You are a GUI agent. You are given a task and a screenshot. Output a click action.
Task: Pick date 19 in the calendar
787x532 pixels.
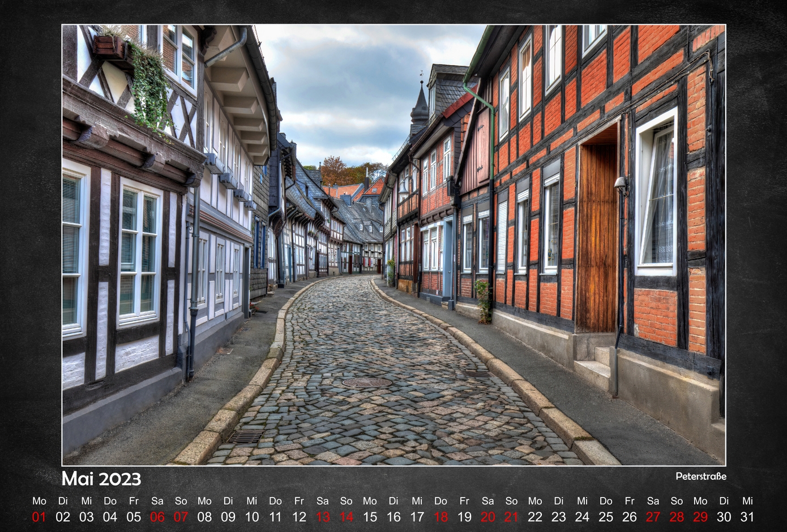pos(464,517)
